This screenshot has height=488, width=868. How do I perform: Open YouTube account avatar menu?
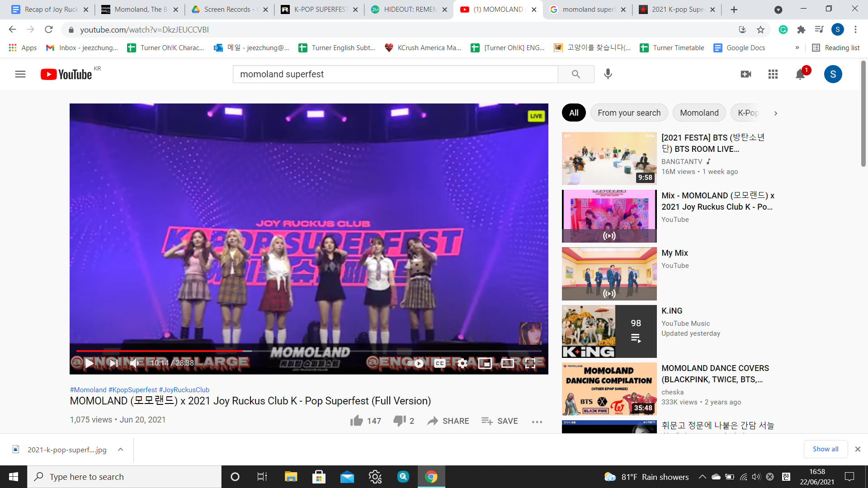(x=833, y=74)
